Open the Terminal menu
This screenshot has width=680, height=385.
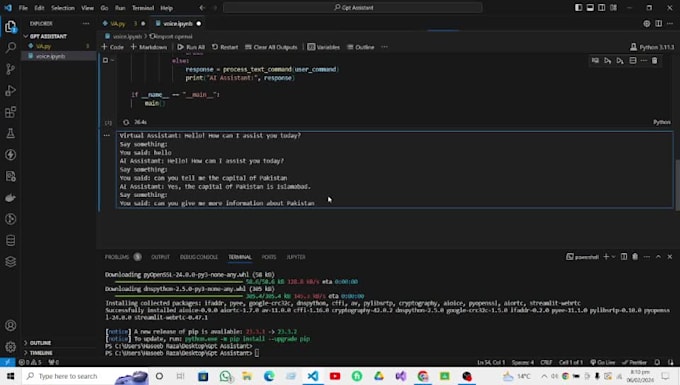(x=143, y=8)
